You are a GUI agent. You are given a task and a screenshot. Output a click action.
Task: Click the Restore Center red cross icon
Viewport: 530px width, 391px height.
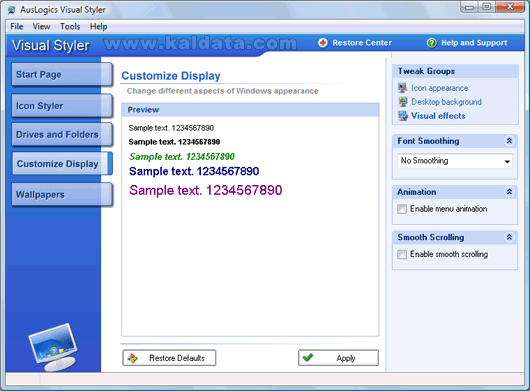click(x=322, y=43)
